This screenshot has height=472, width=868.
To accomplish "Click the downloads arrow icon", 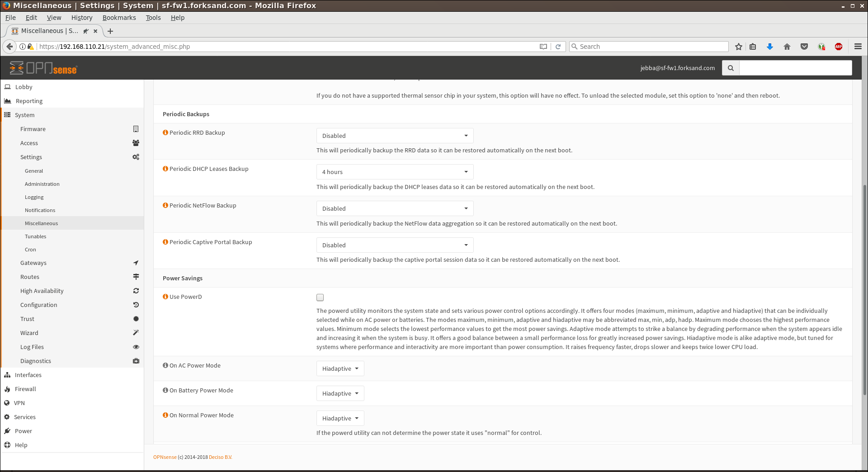I will click(x=770, y=47).
